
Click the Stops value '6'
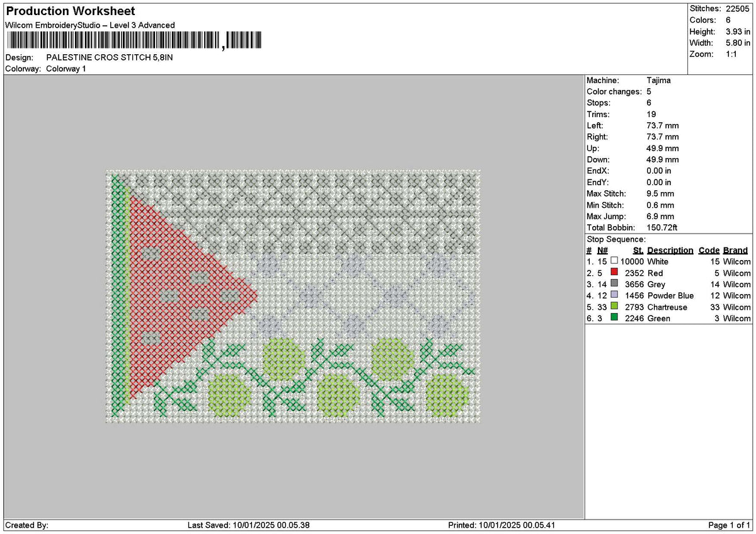(x=649, y=103)
